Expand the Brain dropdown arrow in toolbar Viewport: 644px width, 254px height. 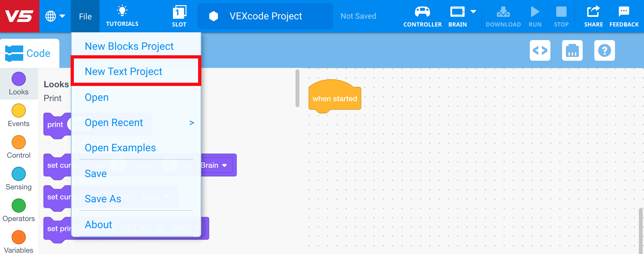(x=473, y=12)
